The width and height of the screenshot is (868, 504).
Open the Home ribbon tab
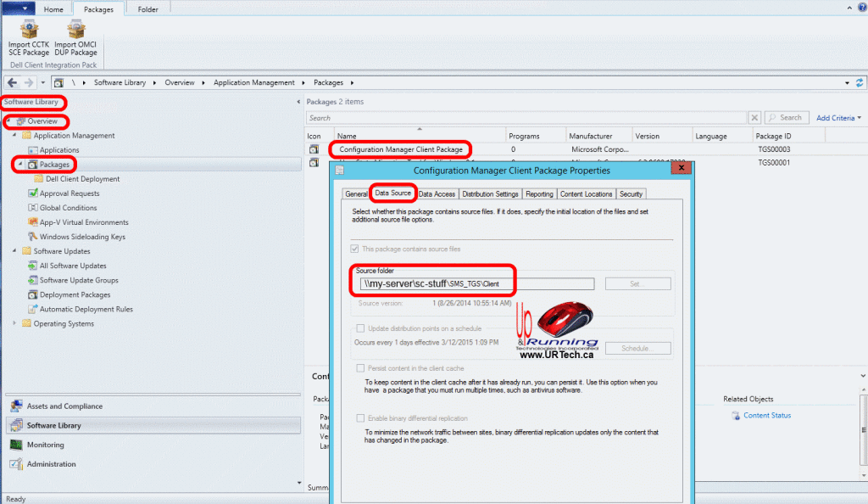(53, 8)
